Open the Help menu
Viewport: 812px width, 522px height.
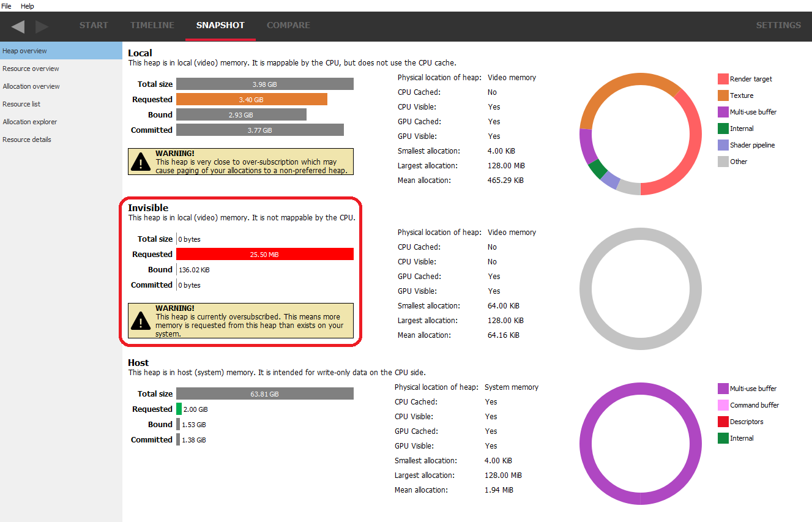[x=28, y=6]
